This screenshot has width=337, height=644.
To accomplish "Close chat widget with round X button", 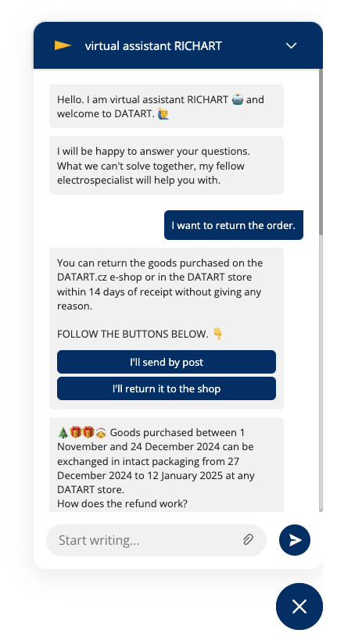I will 299,606.
